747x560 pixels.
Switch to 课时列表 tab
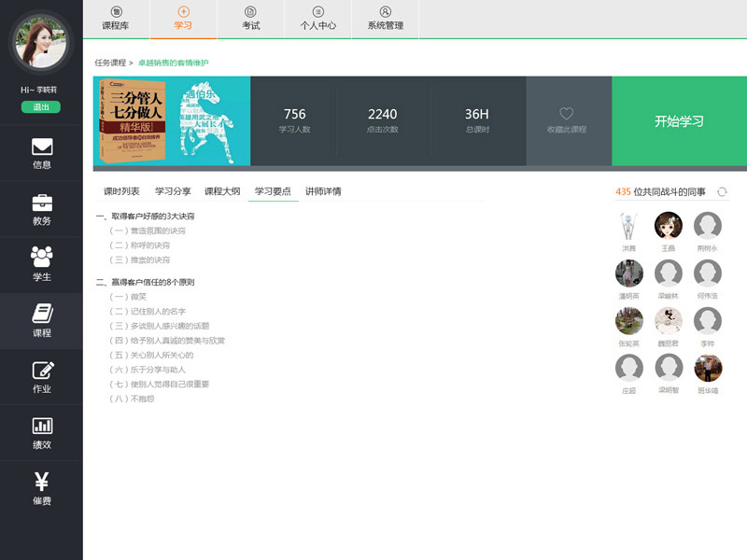[x=121, y=191]
